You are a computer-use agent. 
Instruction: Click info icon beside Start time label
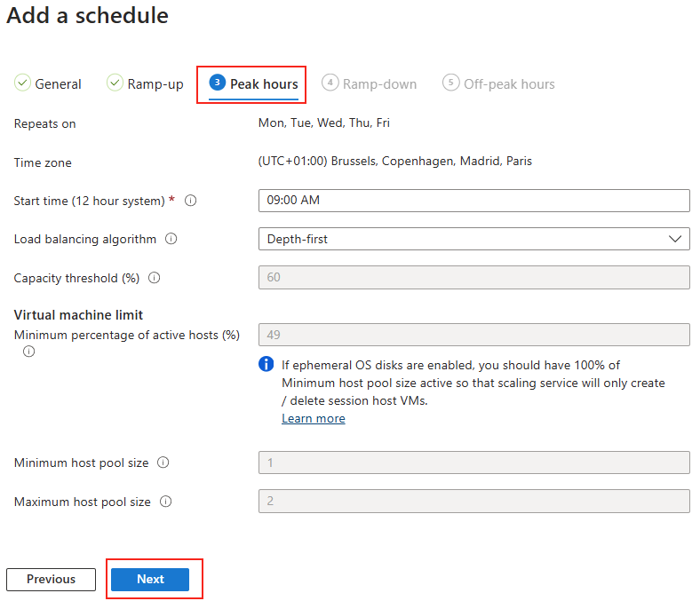tap(191, 201)
